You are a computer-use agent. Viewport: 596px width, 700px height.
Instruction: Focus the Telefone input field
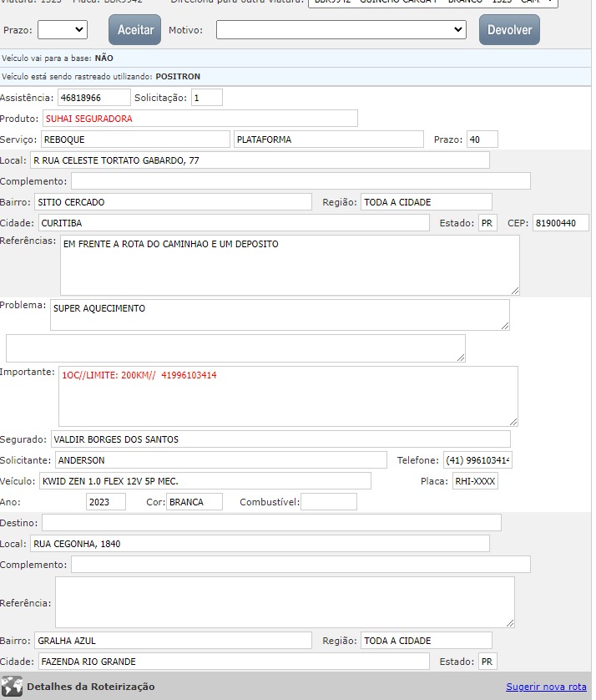point(477,460)
